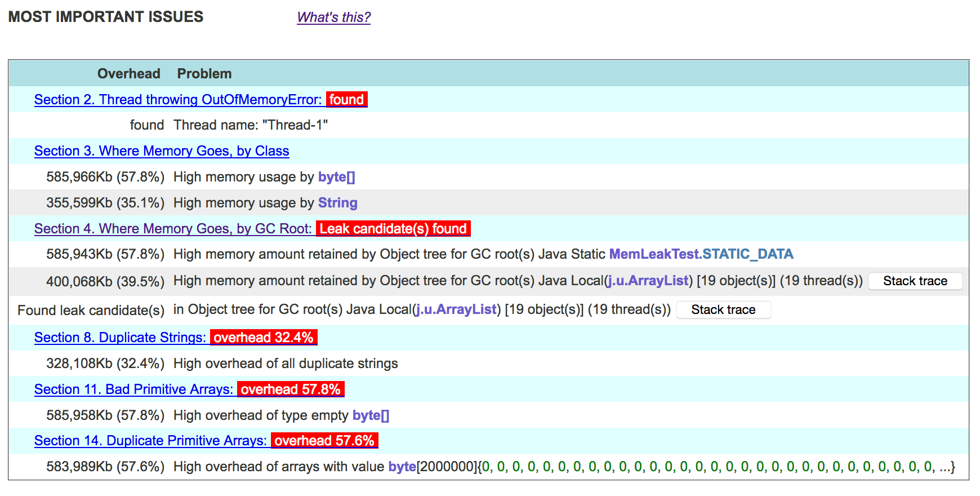Click Stack trace button in the 400,068Kb row
Image resolution: width=980 pixels, height=496 pixels.
point(915,281)
